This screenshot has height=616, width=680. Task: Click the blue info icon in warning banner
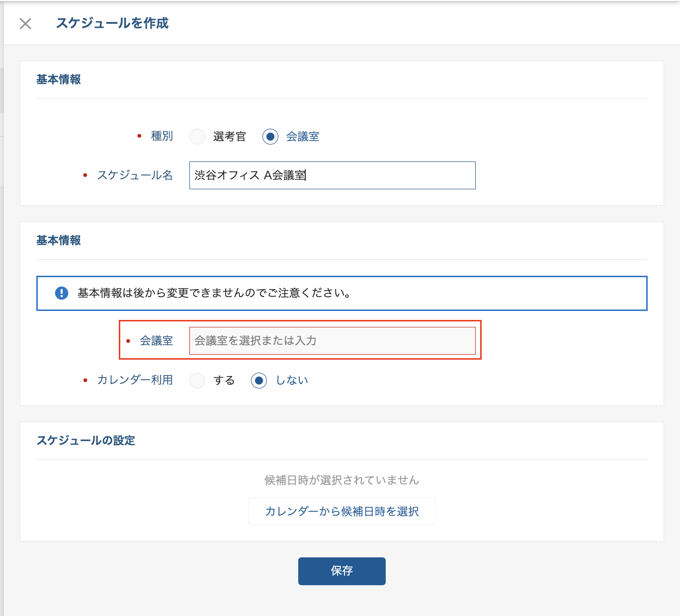click(x=61, y=293)
